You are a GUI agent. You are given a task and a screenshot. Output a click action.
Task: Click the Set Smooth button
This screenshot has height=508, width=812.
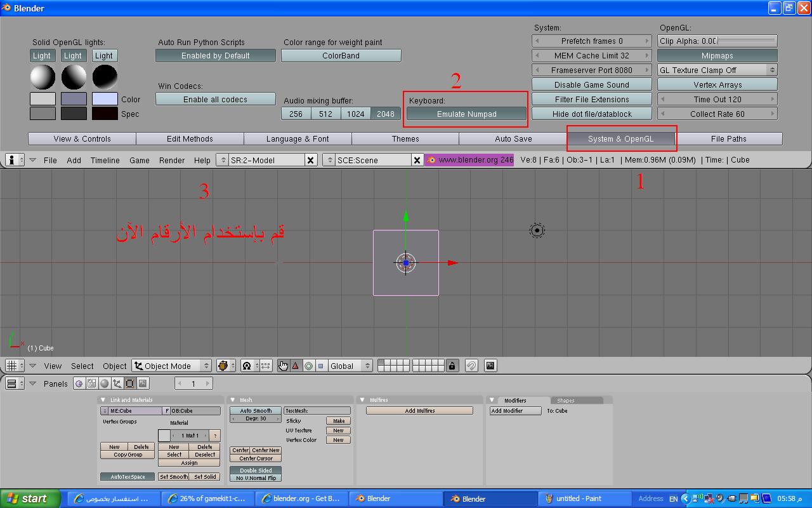(x=173, y=477)
